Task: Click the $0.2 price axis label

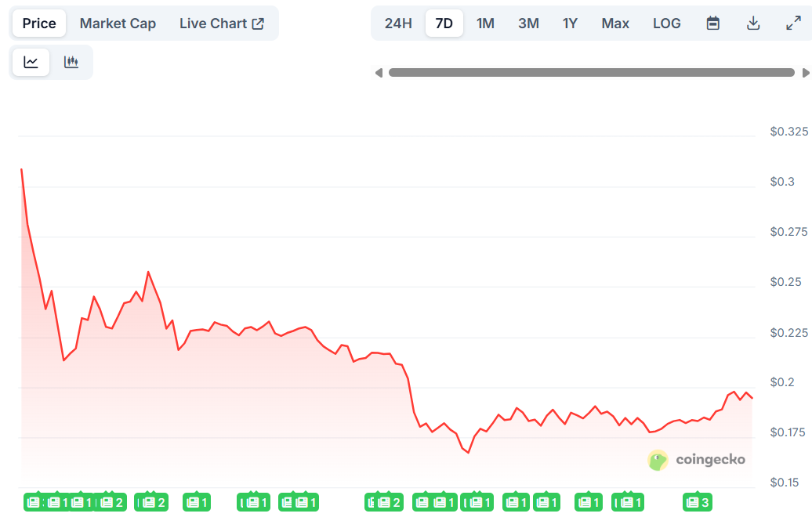Action: [x=782, y=382]
